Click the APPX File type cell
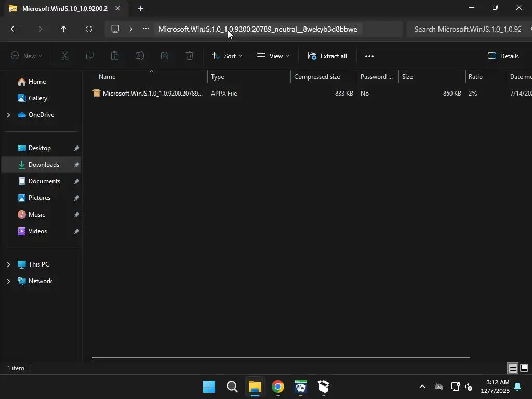532x399 pixels. (x=224, y=94)
